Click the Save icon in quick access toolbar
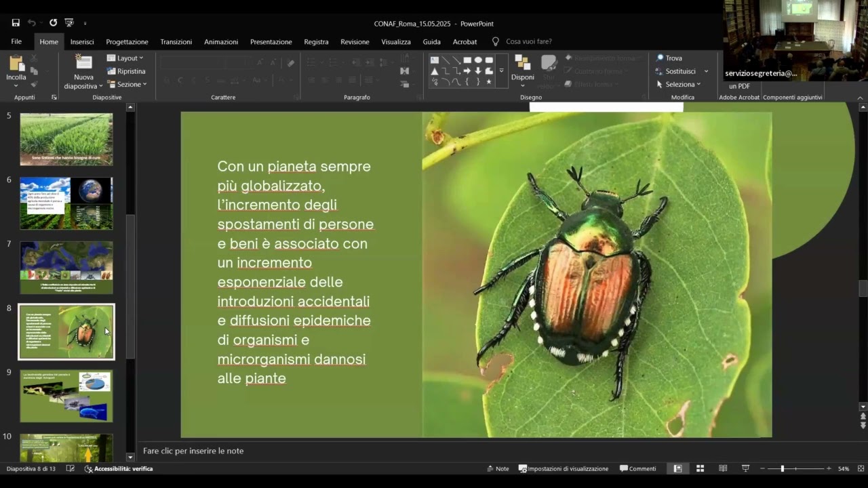The image size is (868, 488). pos(16,23)
